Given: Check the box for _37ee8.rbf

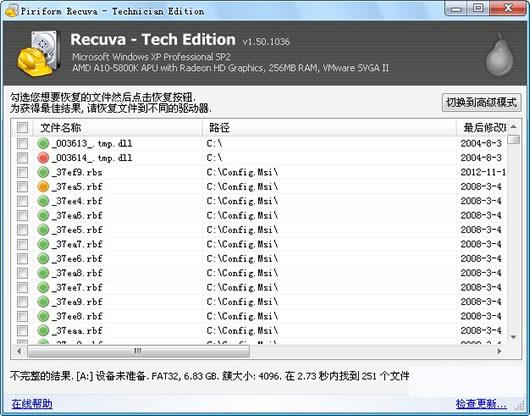Looking at the screenshot, I should (22, 316).
